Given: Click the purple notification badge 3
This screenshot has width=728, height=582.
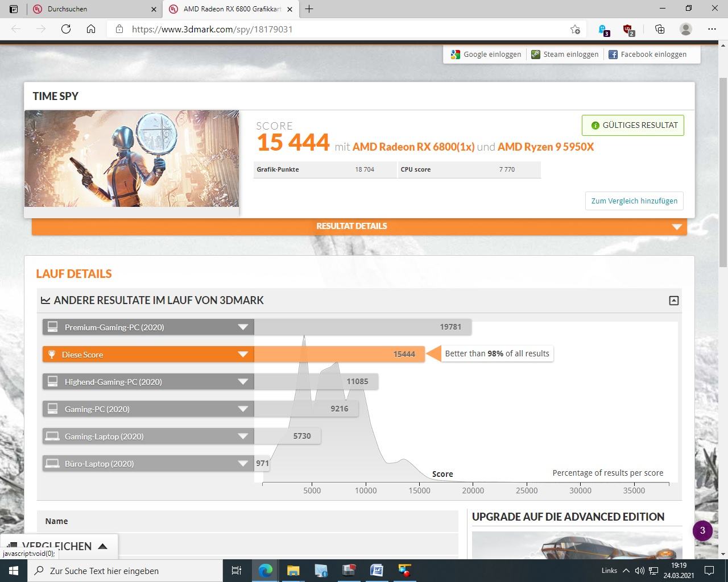Looking at the screenshot, I should (702, 531).
